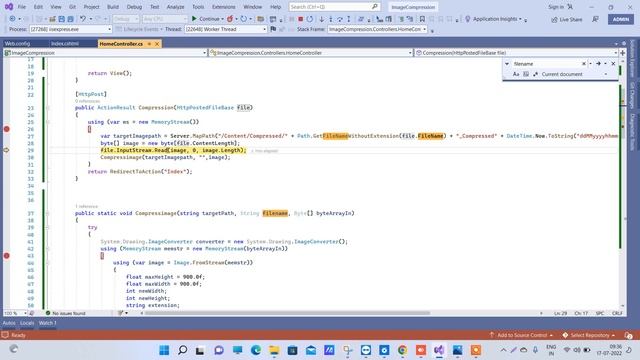Click the Visual Studio logo icon
The image size is (640, 360).
point(9,7)
